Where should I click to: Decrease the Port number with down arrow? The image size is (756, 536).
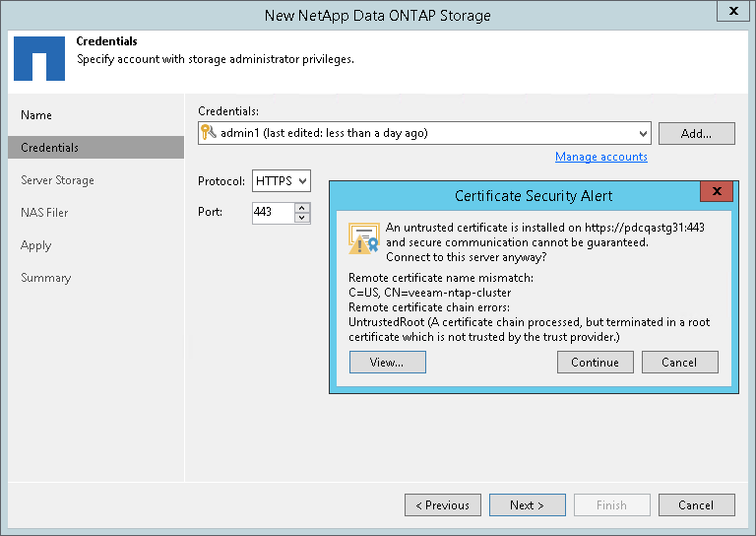302,218
